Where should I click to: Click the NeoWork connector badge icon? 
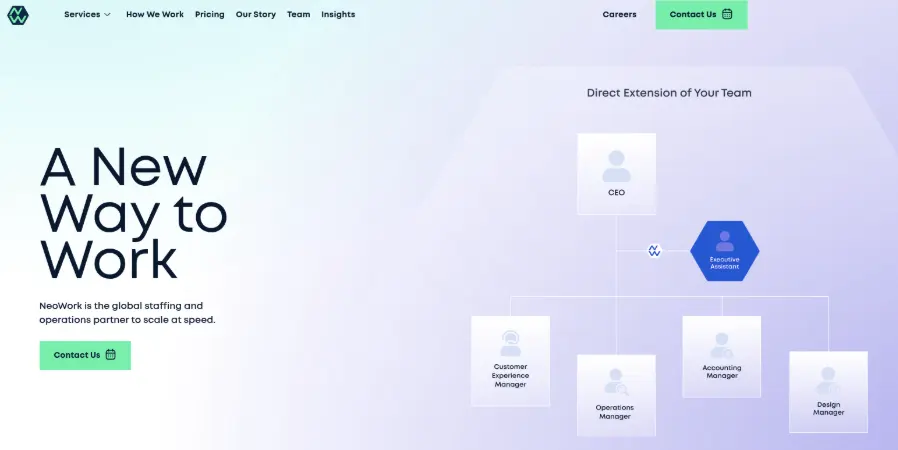click(x=654, y=251)
